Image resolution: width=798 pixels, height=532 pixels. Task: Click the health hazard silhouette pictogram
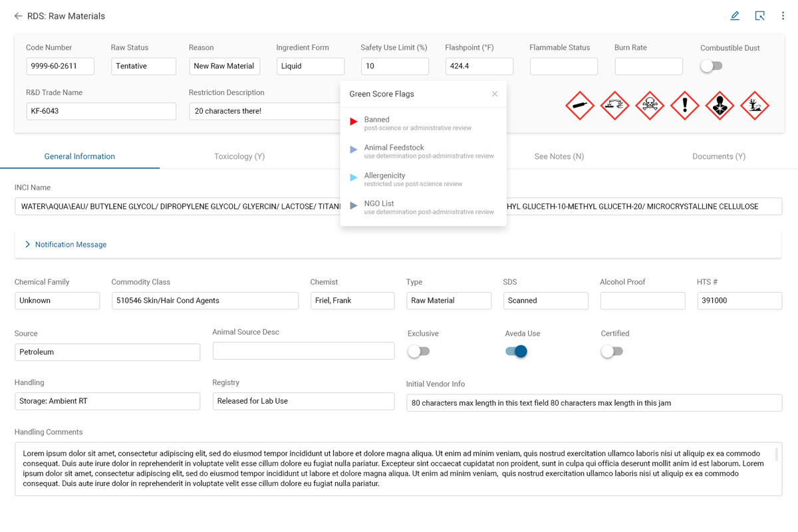click(720, 105)
